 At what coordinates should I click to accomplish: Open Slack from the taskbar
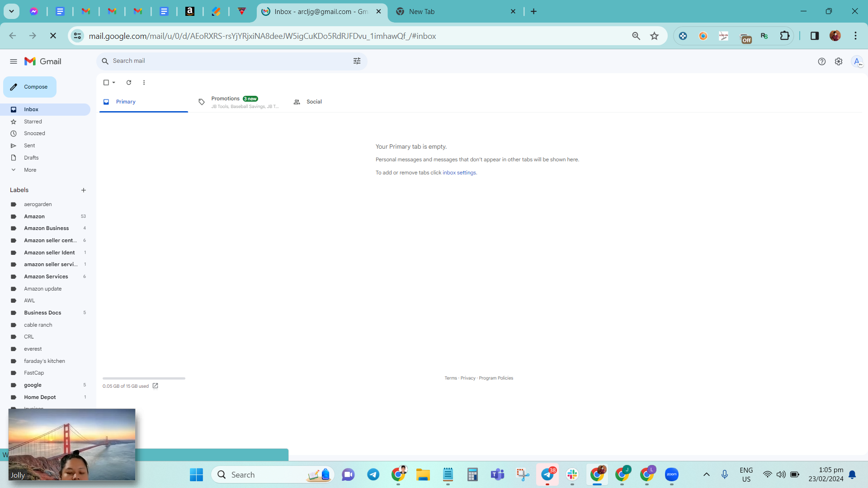572,474
